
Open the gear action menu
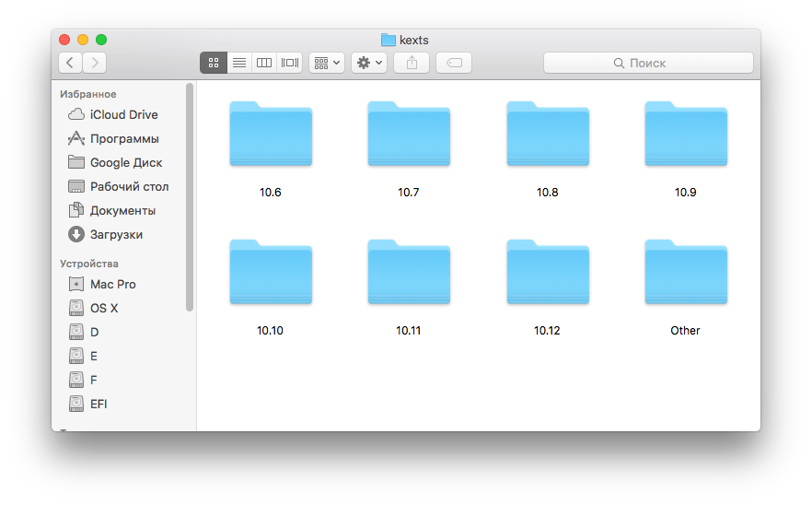(x=368, y=63)
